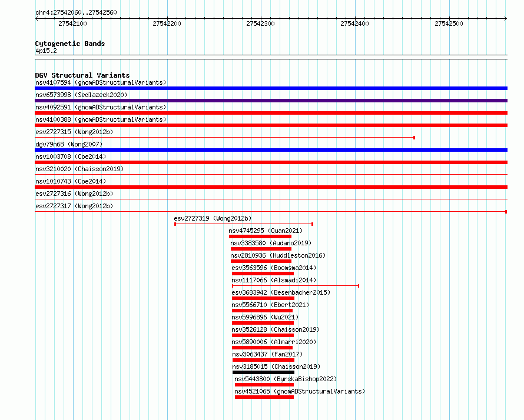Open nsv5566710 (Ebert2021) label
Viewport: 524px width, 420px height.
[x=270, y=305]
